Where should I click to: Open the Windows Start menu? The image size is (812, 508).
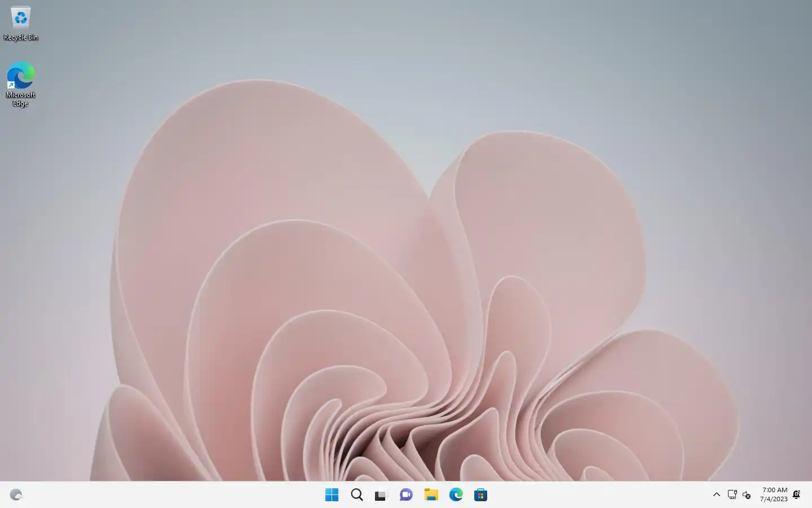[x=332, y=495]
